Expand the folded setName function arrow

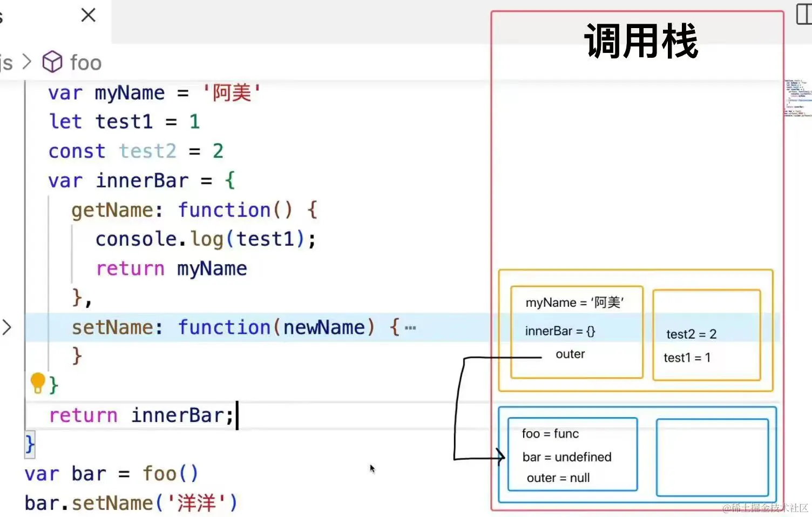tap(6, 327)
